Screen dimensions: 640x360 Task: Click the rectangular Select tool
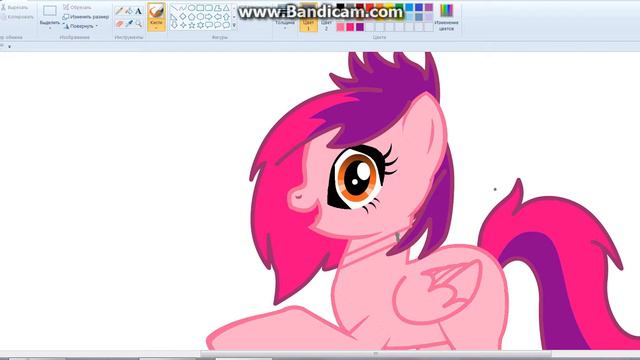click(x=50, y=11)
